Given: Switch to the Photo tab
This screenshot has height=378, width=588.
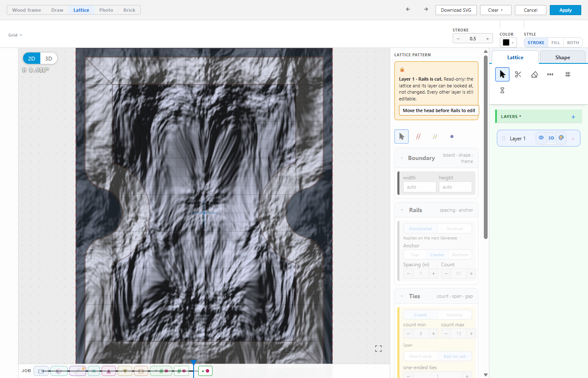Looking at the screenshot, I should click(x=106, y=10).
